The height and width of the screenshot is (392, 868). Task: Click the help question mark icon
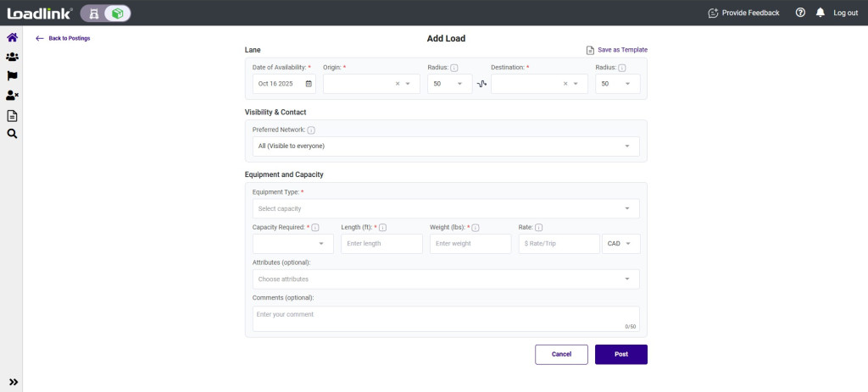(x=800, y=13)
